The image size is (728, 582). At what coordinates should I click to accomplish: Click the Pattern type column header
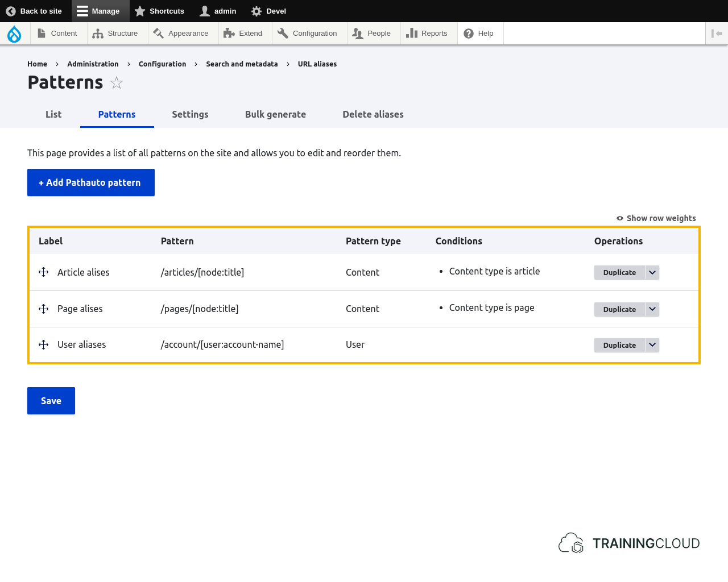pos(373,241)
